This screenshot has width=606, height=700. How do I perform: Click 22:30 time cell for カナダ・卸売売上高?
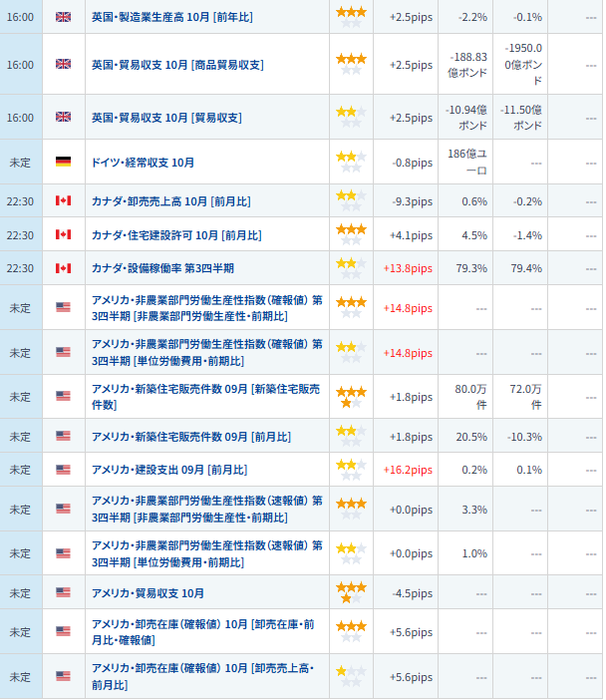(x=20, y=200)
